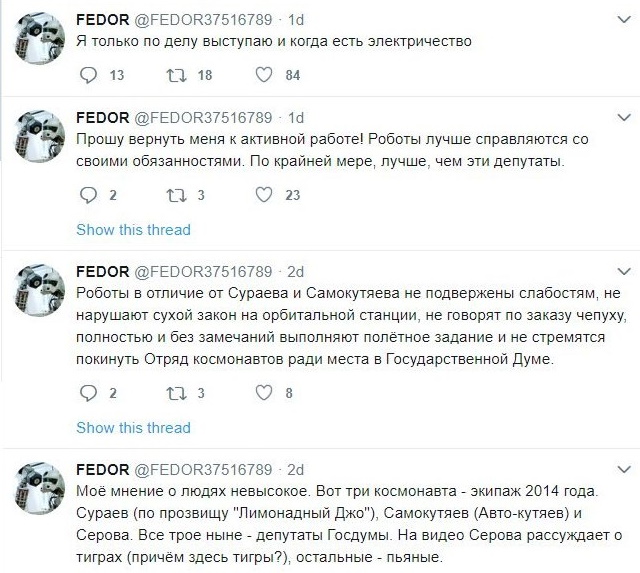
Task: Show this thread under 'Прошу вернуть' tweet
Action: pos(133,230)
